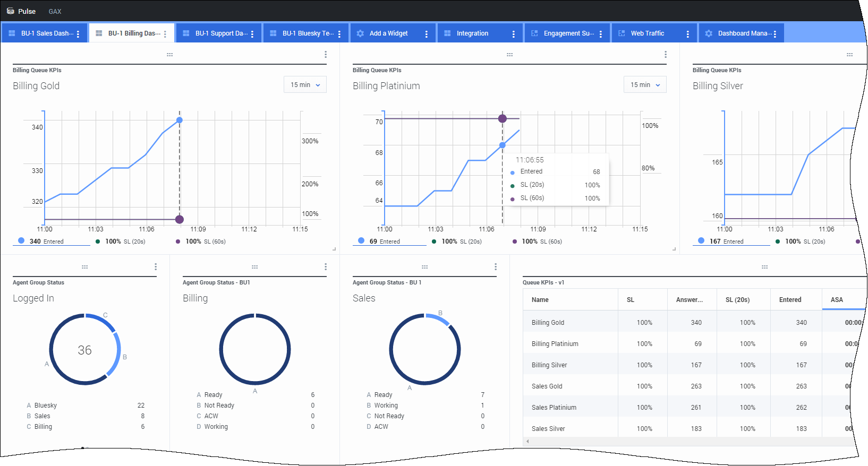This screenshot has width=868, height=466.
Task: Toggle SL (60s) series in Billing Gold legend
Action: [201, 241]
